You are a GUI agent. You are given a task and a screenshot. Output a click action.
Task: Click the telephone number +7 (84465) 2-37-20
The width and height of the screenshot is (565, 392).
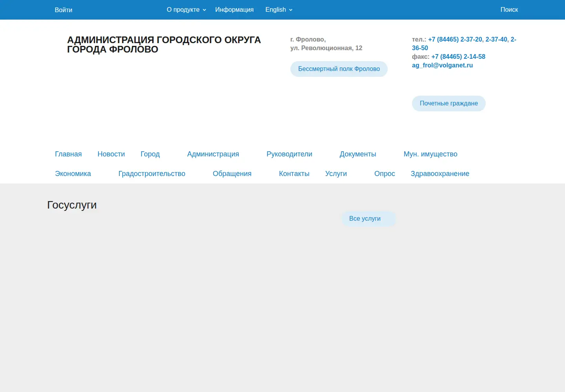(x=455, y=40)
